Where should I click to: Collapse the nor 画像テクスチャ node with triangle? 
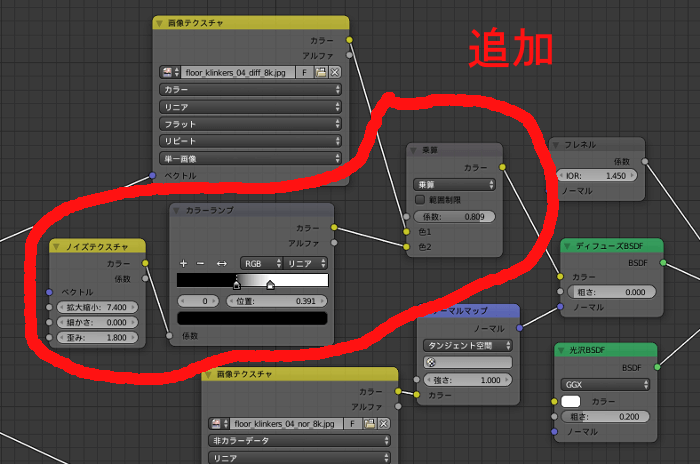click(x=208, y=374)
